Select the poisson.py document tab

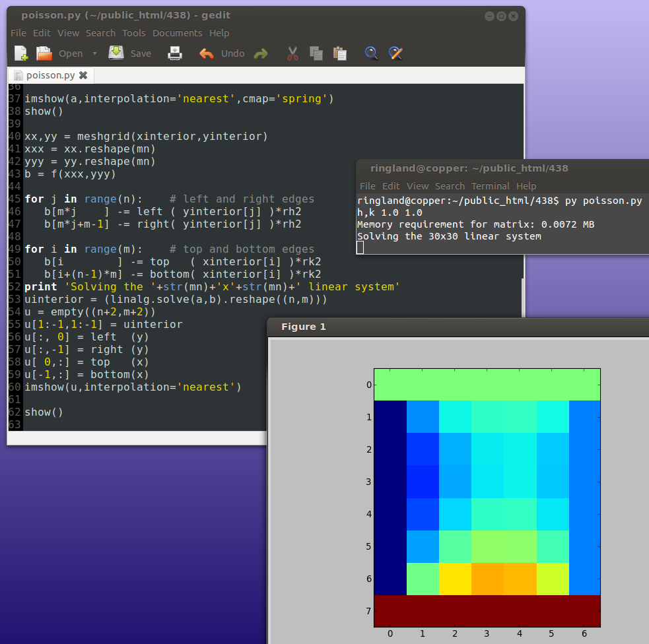pos(50,75)
